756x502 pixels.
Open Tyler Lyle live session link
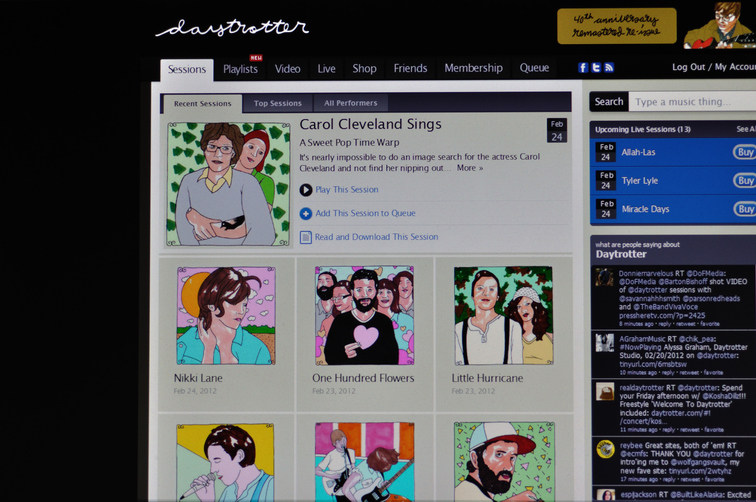coord(640,181)
